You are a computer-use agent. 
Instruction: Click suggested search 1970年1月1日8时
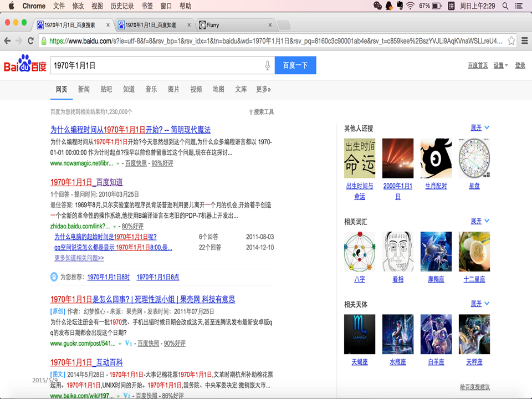tap(109, 277)
